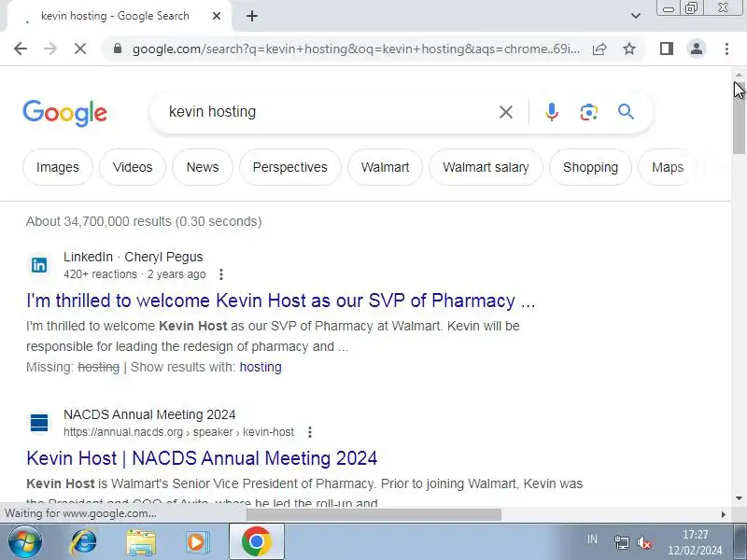Filter results by News
The image size is (747, 560).
point(203,167)
